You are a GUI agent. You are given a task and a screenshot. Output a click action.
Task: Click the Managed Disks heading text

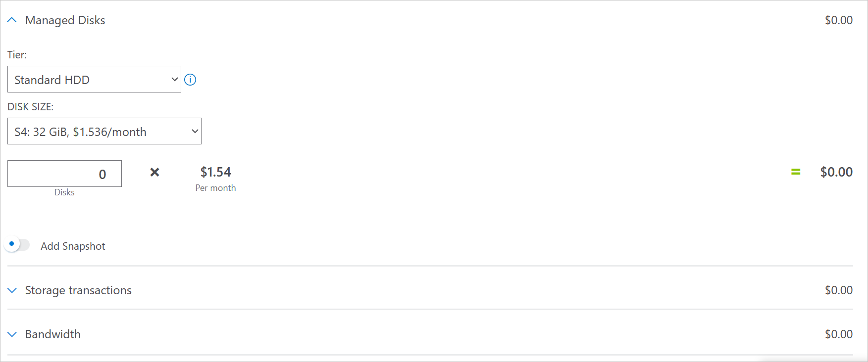pyautogui.click(x=65, y=20)
